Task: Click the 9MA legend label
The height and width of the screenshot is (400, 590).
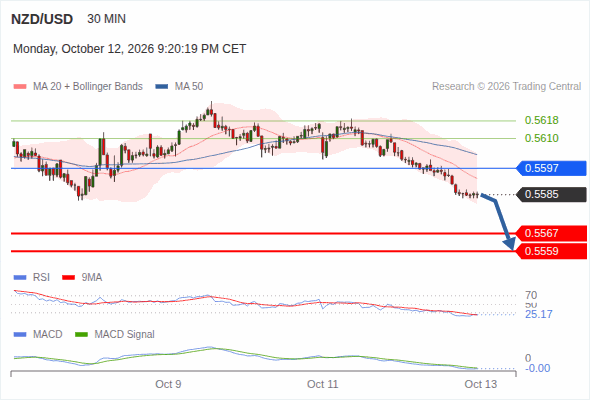Action: 92,278
